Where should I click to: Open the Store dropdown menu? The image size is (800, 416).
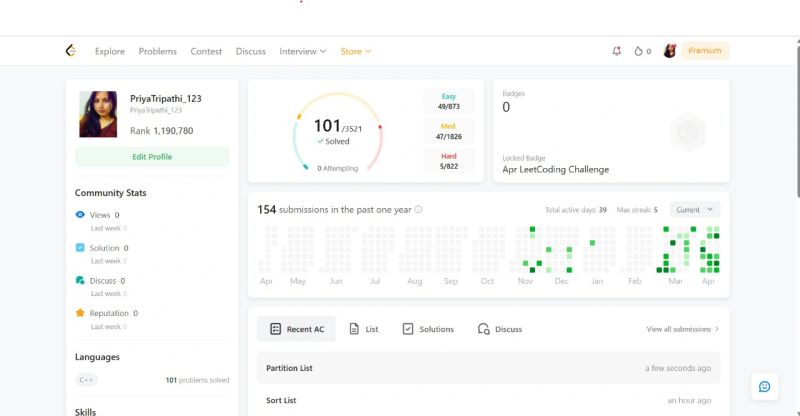(x=356, y=51)
